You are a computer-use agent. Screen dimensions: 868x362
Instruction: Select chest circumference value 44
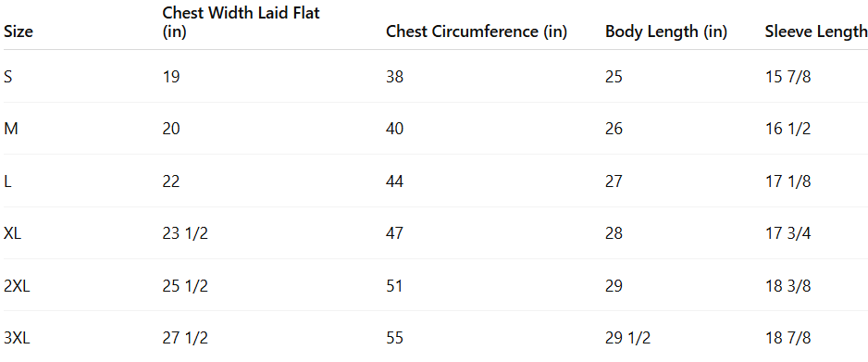[395, 181]
